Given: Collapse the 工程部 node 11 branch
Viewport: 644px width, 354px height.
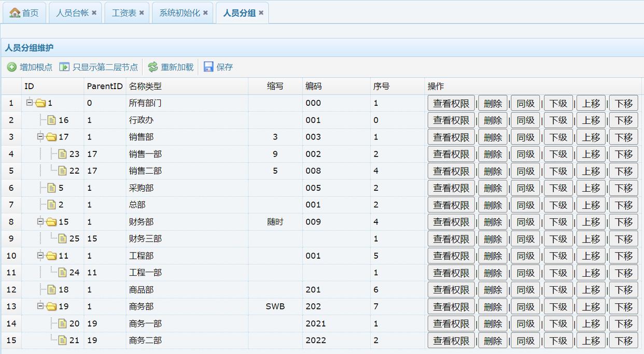Looking at the screenshot, I should [x=40, y=256].
